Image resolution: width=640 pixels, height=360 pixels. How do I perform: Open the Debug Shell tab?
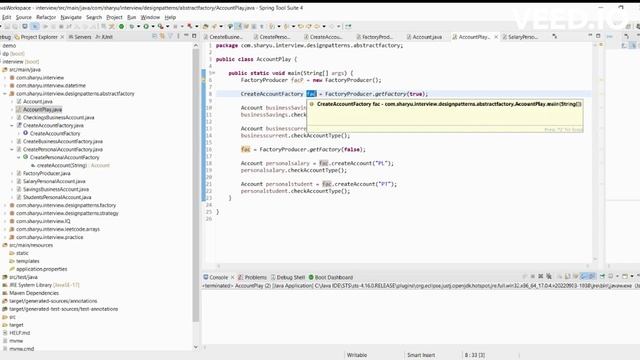pos(287,277)
